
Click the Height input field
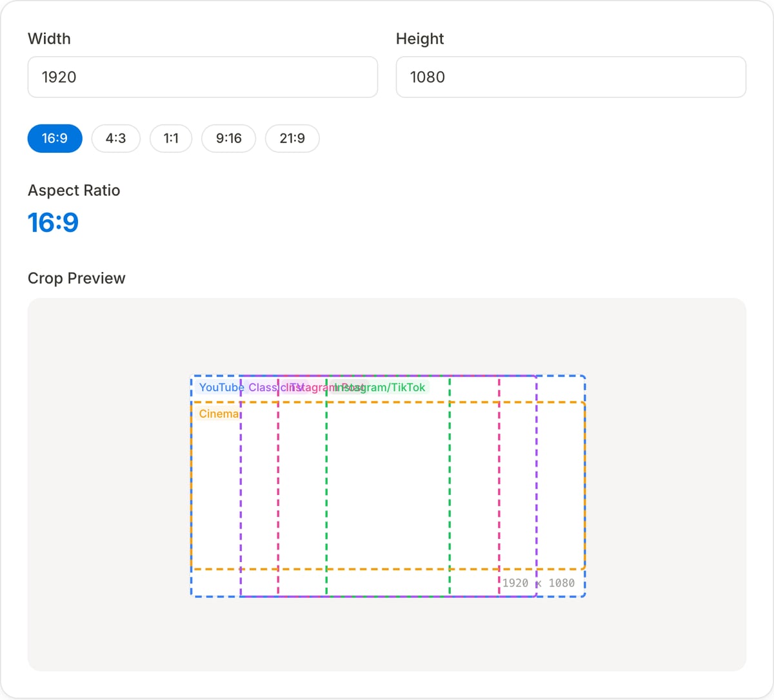(x=571, y=77)
